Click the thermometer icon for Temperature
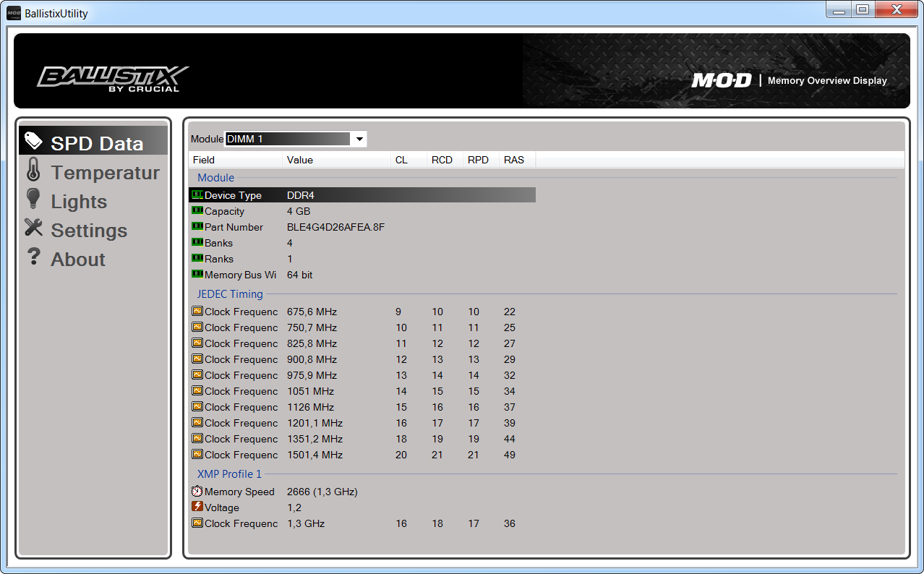 click(x=33, y=171)
